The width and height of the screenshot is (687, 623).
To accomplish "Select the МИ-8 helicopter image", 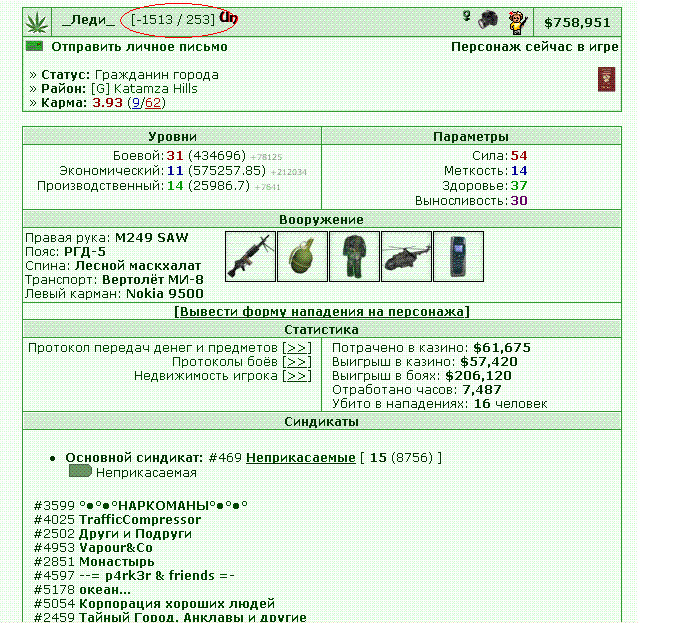I will click(x=406, y=256).
